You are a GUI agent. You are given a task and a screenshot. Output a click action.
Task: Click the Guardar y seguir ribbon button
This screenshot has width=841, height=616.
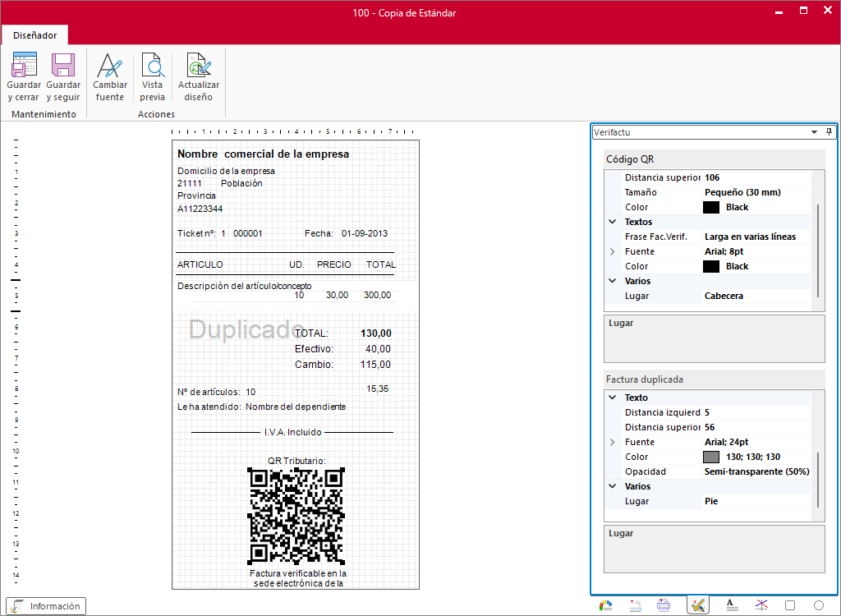point(63,76)
